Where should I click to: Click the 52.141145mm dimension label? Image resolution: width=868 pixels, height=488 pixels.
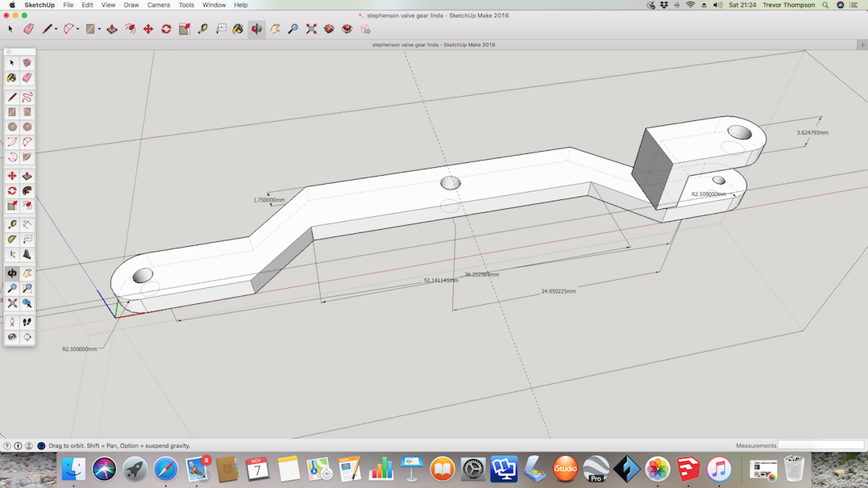[441, 280]
